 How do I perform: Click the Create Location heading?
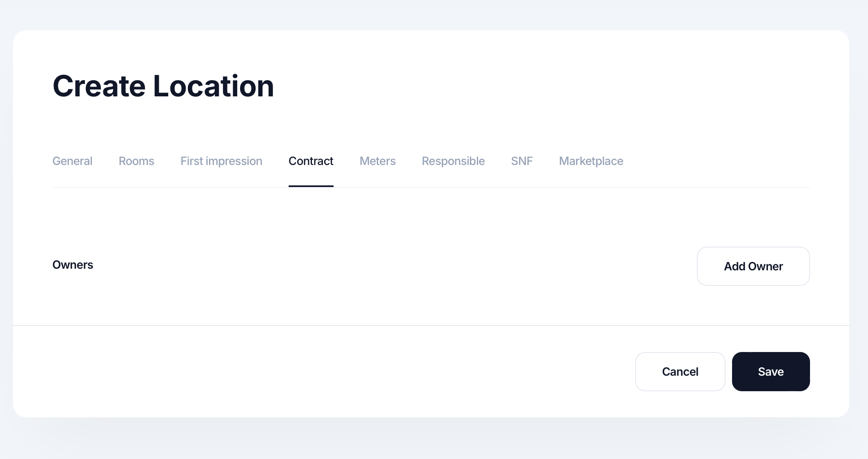tap(163, 86)
